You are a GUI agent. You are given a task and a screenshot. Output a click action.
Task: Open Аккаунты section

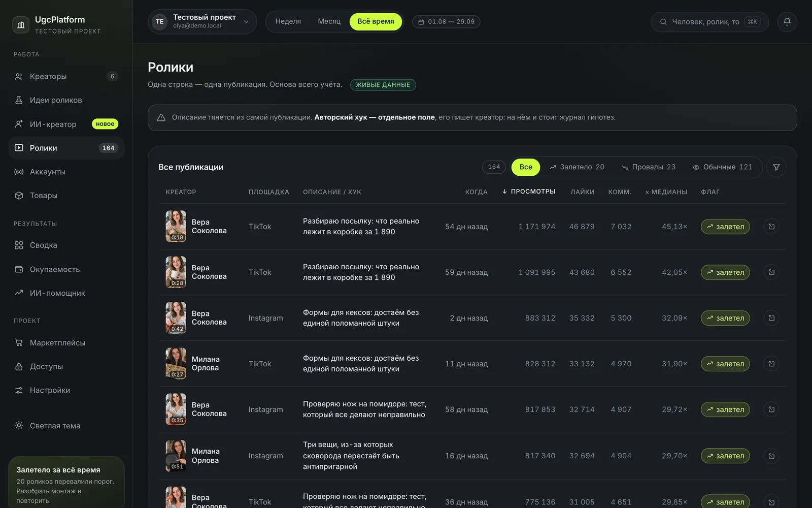(66, 172)
